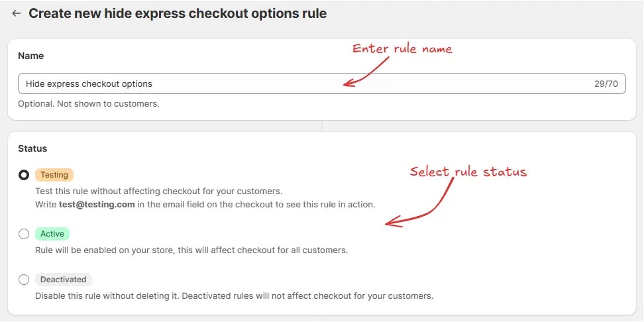This screenshot has height=322, width=644.
Task: Select the Testing radio button
Action: (x=24, y=175)
